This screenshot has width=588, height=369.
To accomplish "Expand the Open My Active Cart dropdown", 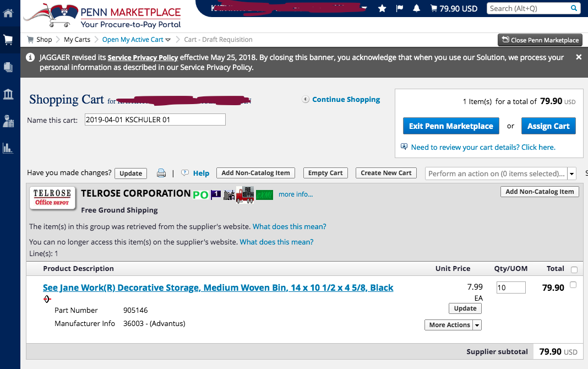I will tap(168, 40).
